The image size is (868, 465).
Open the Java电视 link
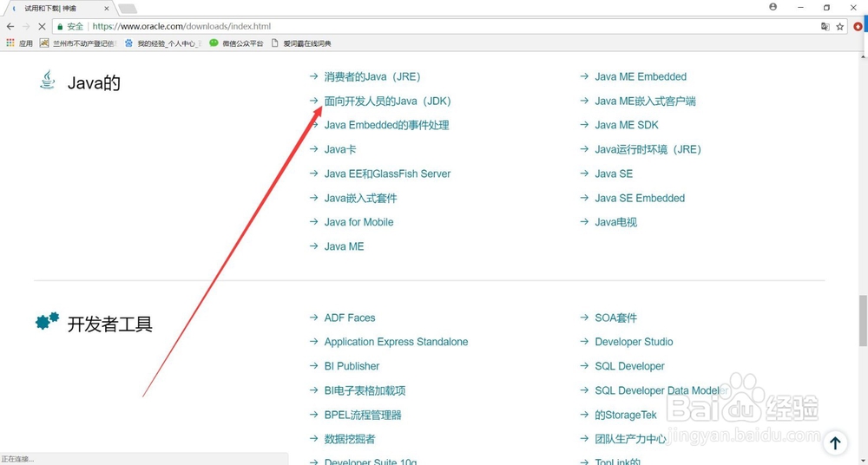pos(616,222)
